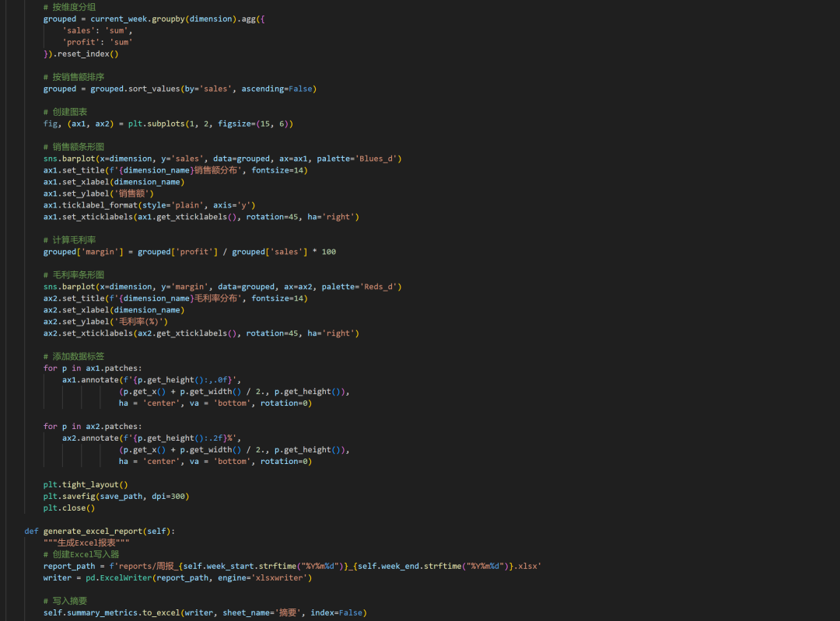Click the ascending=False argument
Image resolution: width=840 pixels, height=621 pixels.
[276, 89]
